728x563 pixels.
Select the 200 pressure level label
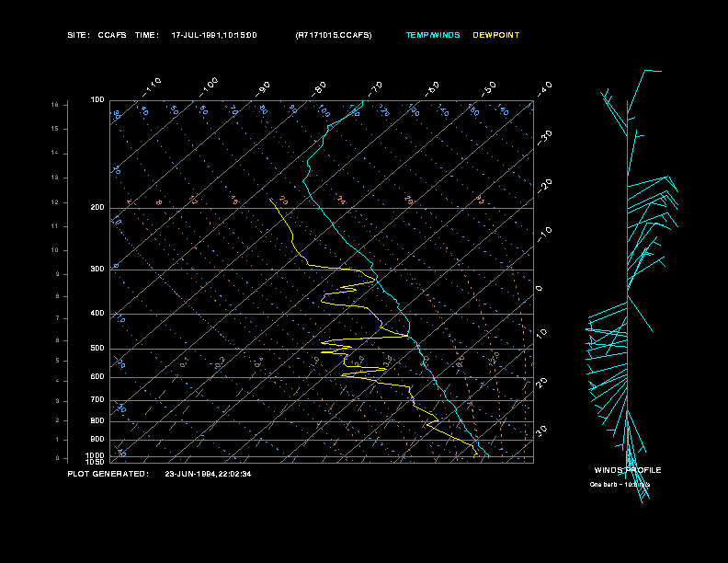tap(97, 208)
